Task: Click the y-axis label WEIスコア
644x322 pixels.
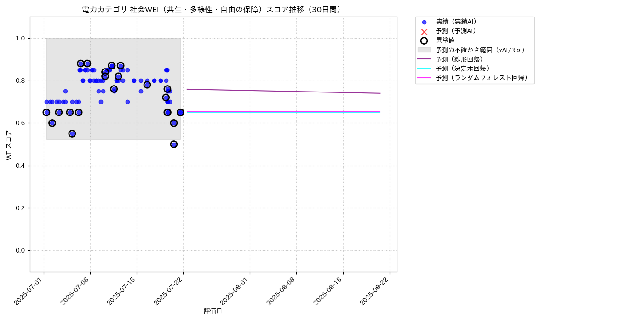Action: [x=9, y=144]
